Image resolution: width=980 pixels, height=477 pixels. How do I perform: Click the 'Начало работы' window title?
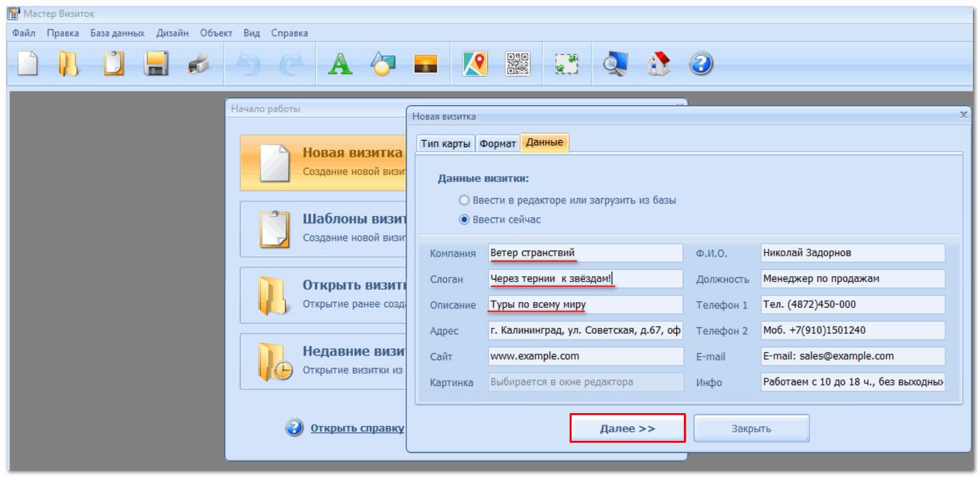point(266,109)
